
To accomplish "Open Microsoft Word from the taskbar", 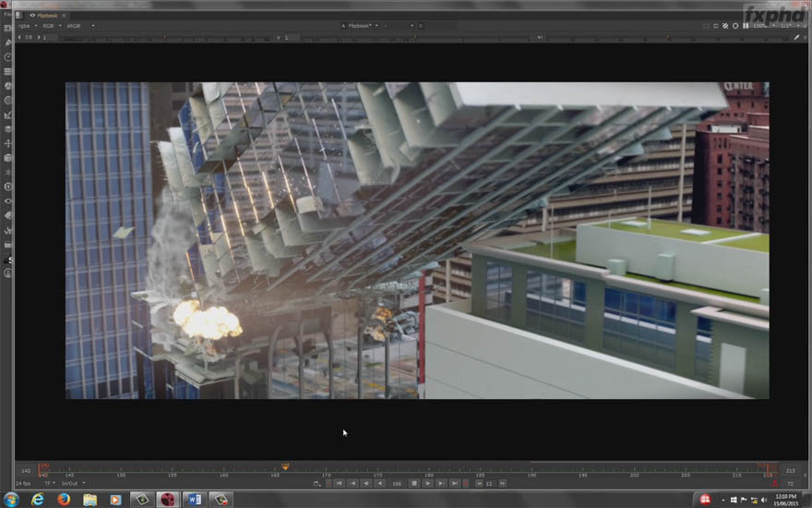I will [x=195, y=500].
